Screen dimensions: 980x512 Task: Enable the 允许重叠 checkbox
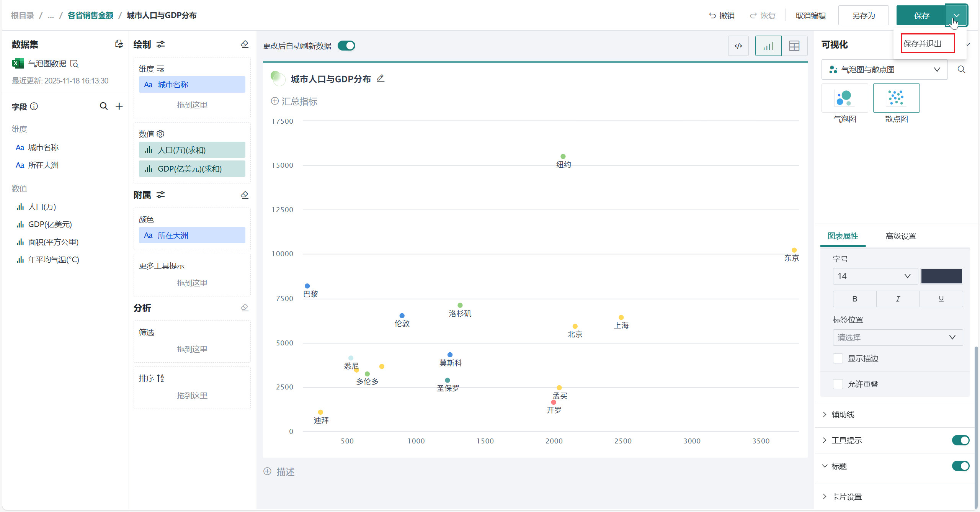[838, 384]
